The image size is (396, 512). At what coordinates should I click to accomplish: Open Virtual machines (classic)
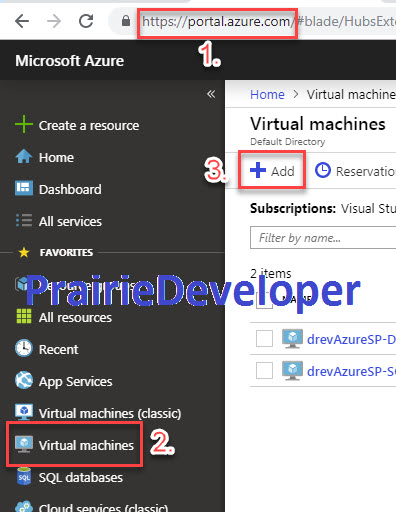click(110, 414)
